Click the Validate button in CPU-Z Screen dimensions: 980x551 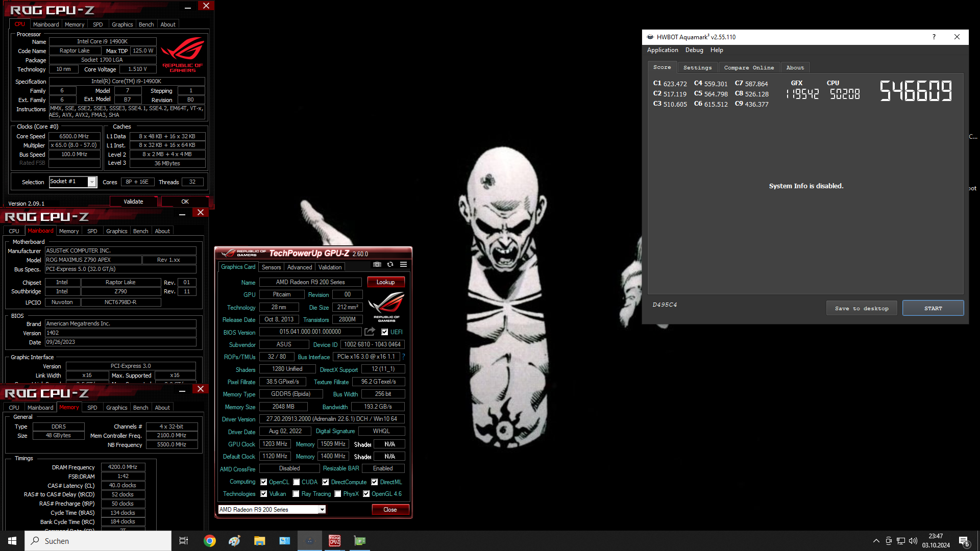[x=133, y=202]
